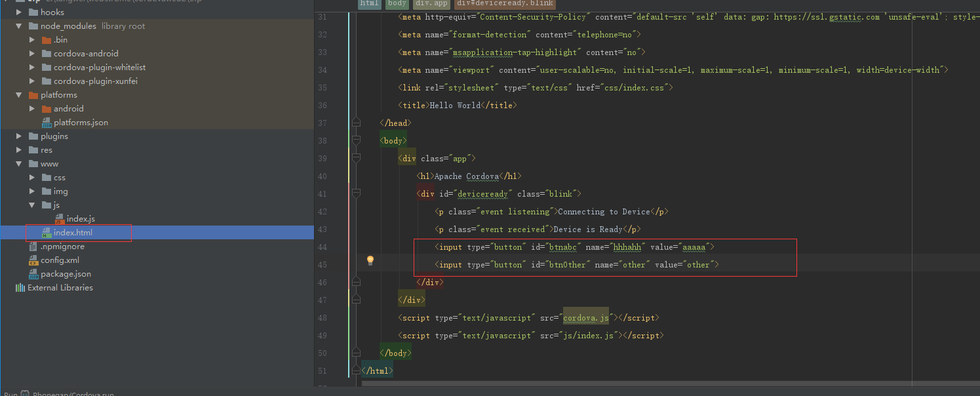
Task: Click the index.js file icon
Action: point(60,219)
